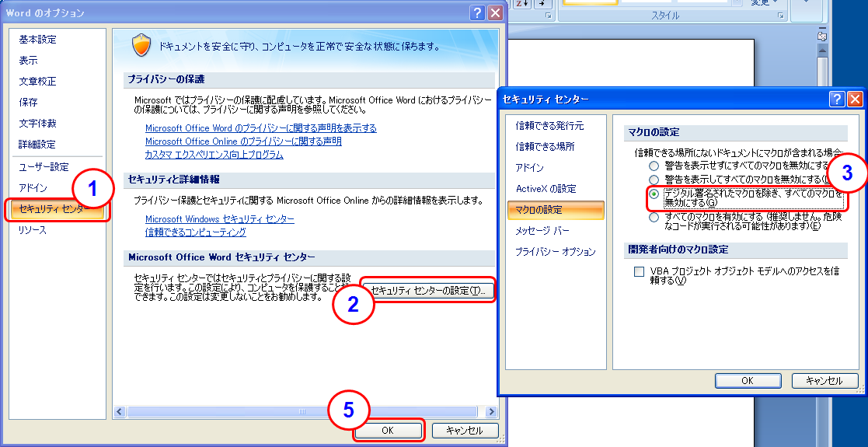The height and width of the screenshot is (447, 868).
Task: Click セキュリティと詳細情報 section heading
Action: coord(173,180)
